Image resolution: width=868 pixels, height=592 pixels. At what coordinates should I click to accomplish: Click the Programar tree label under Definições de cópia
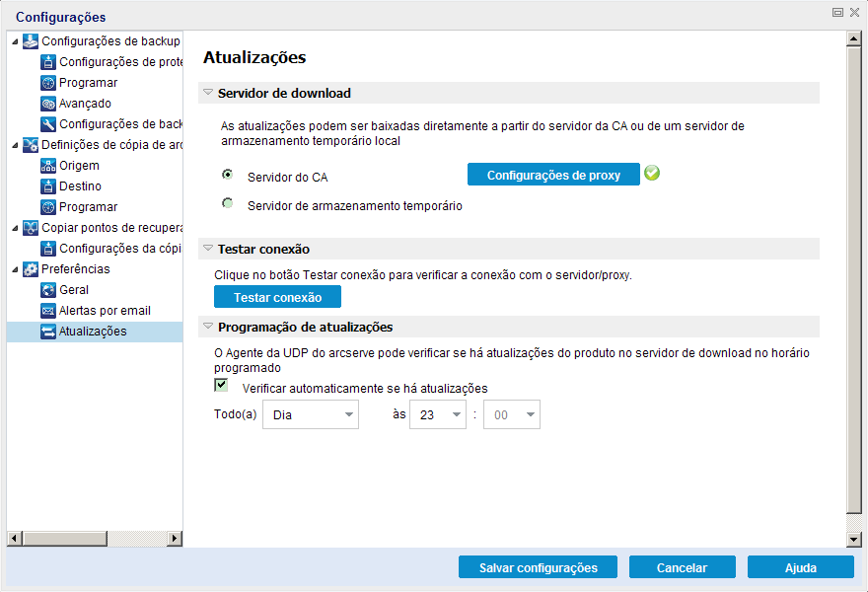[x=88, y=207]
